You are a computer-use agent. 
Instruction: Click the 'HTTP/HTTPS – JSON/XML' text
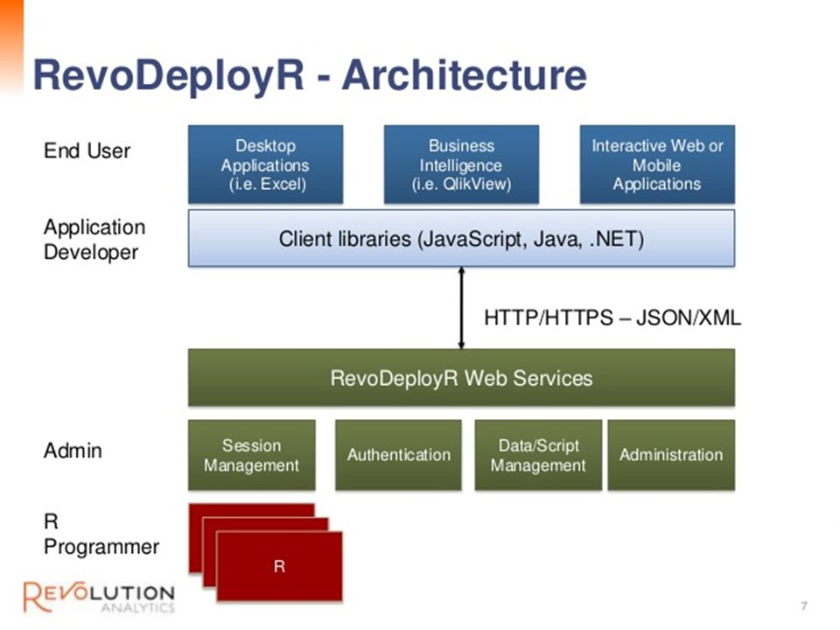(612, 318)
